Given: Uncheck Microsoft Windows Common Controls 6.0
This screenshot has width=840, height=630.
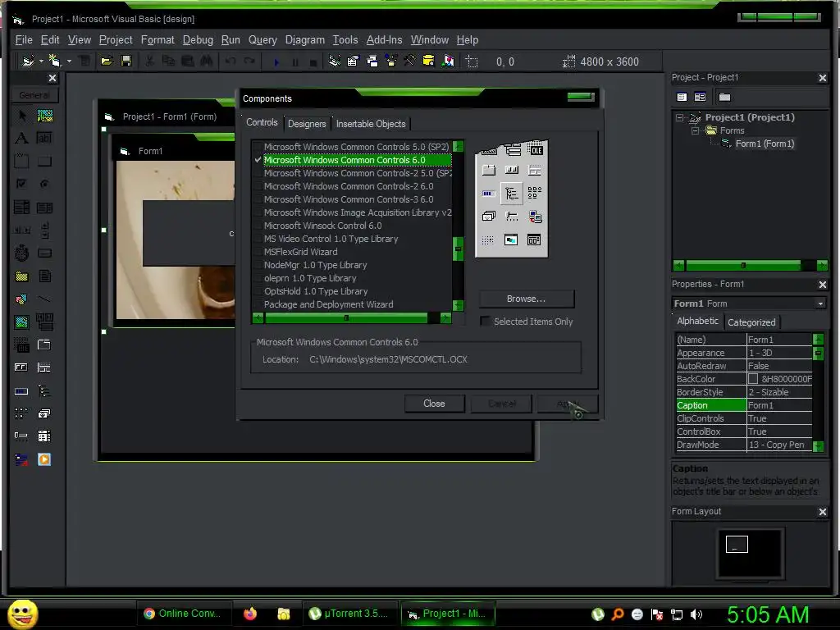Looking at the screenshot, I should [x=258, y=160].
